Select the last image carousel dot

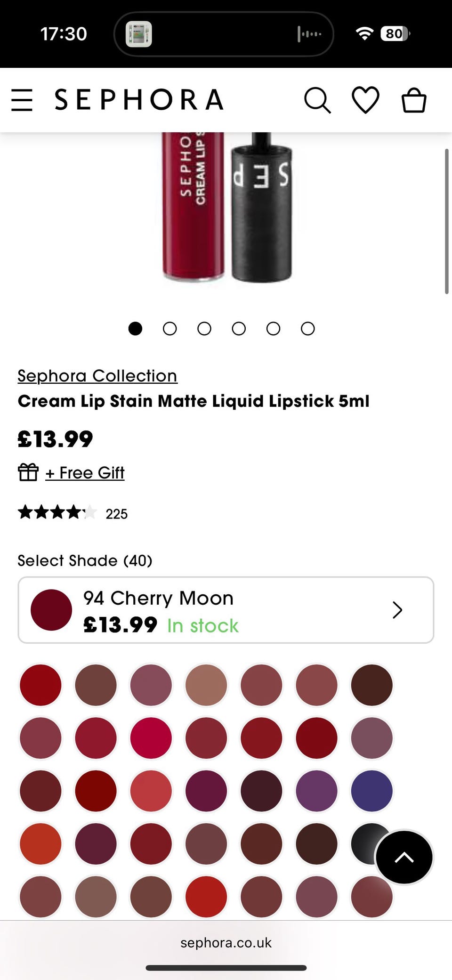pyautogui.click(x=308, y=328)
